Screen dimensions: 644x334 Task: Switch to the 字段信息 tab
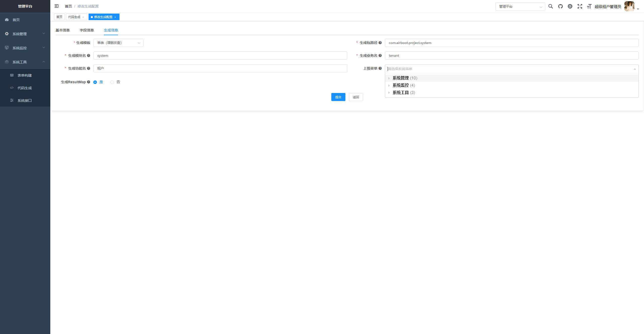(x=87, y=30)
